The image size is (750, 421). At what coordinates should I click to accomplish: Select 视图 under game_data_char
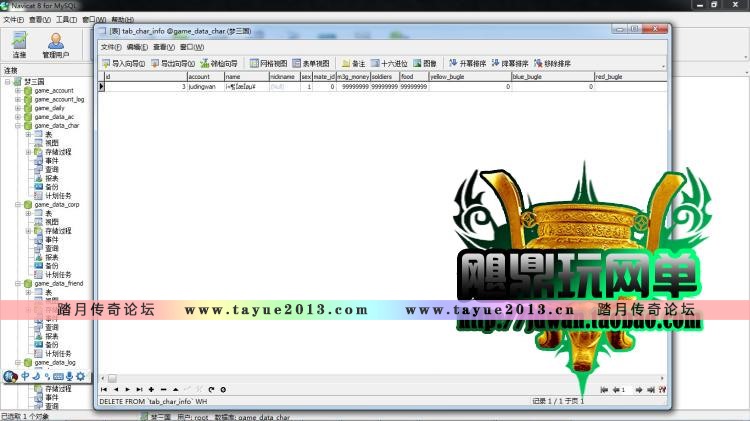coord(52,143)
